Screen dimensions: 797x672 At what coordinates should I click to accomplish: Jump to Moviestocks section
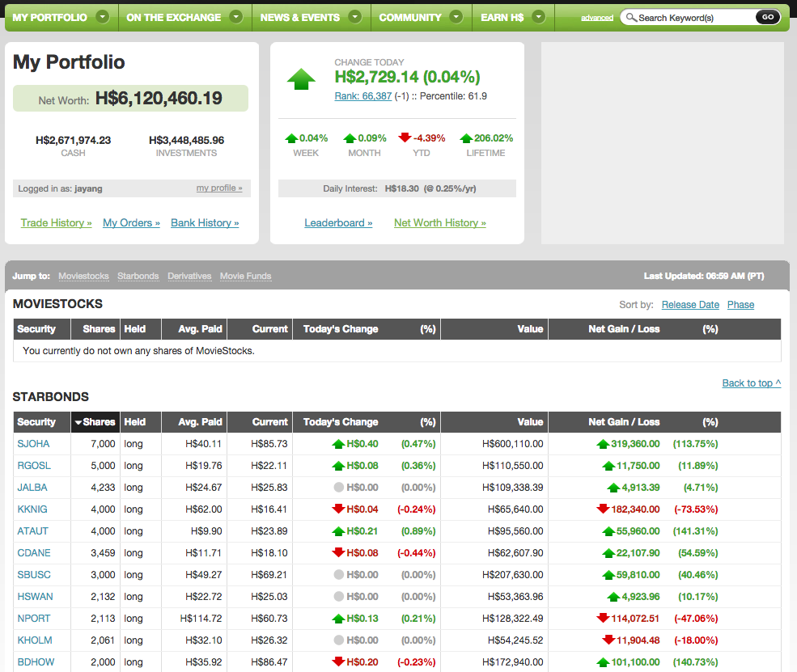click(x=83, y=276)
